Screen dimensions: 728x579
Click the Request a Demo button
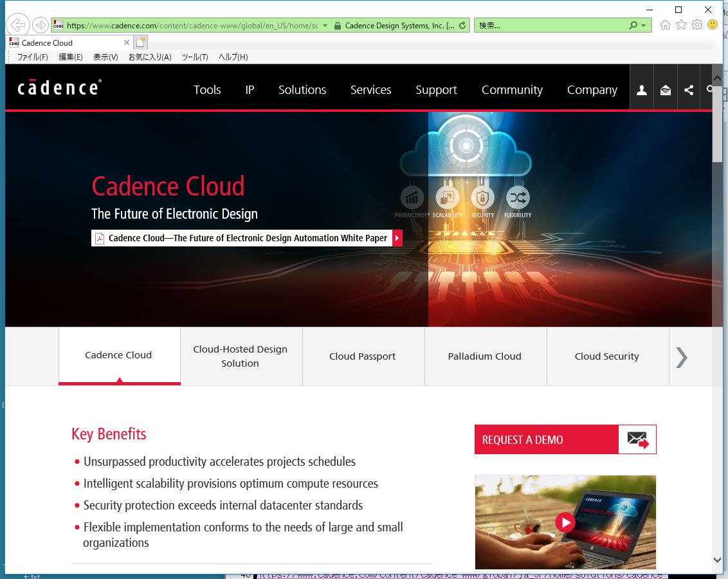[x=565, y=439]
